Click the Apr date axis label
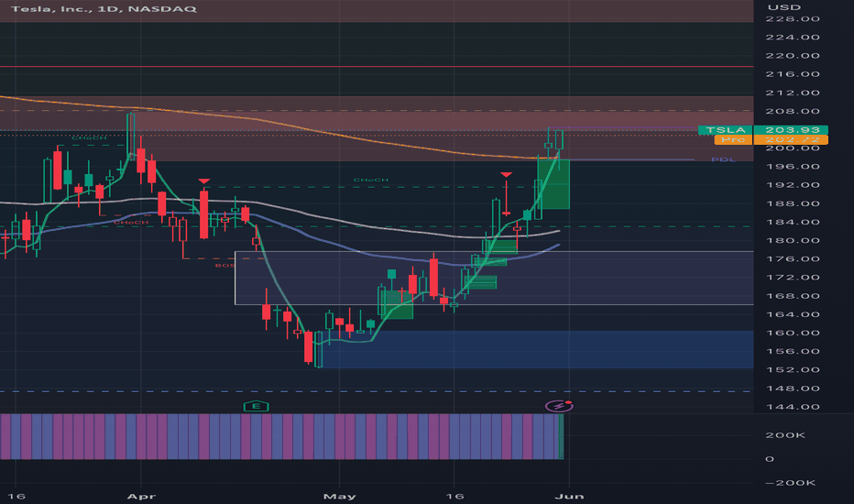854x504 pixels. click(141, 497)
